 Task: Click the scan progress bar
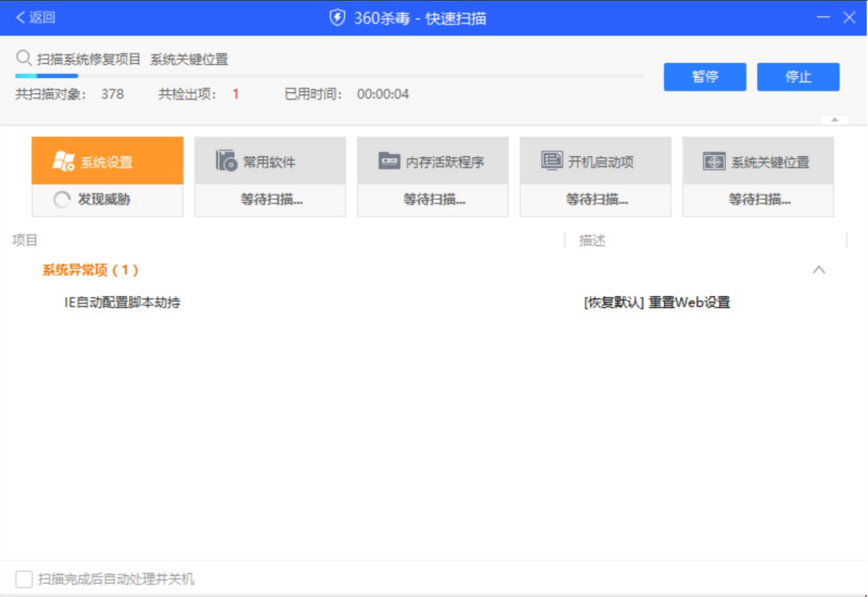click(x=329, y=76)
